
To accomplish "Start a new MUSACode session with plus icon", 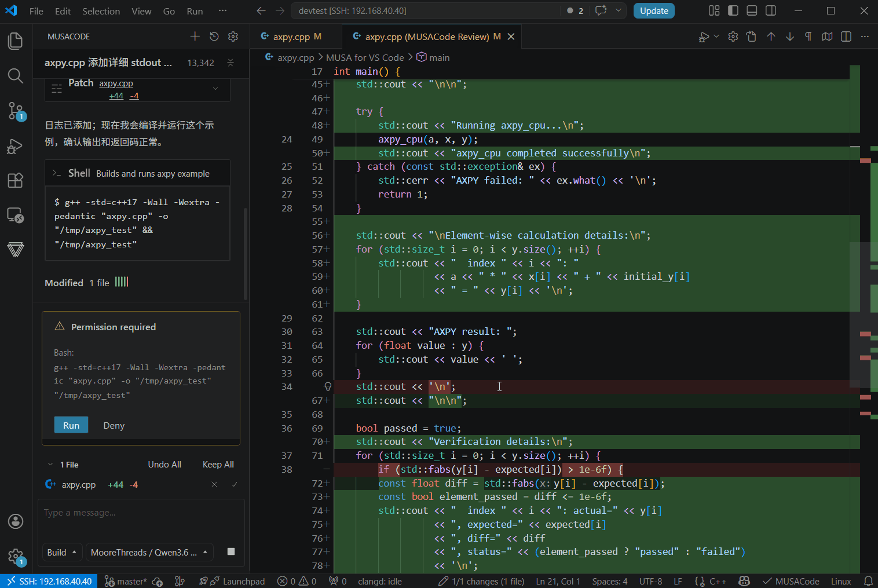I will [x=195, y=36].
